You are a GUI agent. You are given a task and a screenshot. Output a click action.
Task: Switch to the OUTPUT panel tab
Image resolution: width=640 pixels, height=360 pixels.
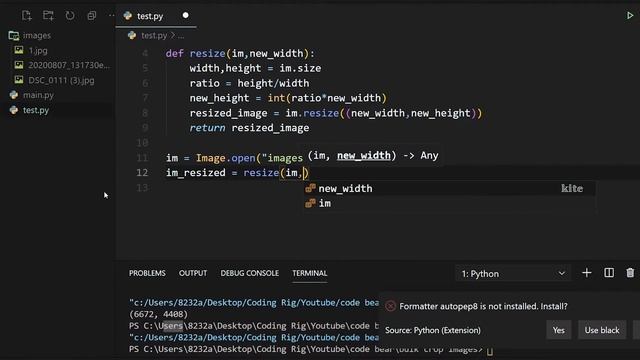[x=193, y=273]
